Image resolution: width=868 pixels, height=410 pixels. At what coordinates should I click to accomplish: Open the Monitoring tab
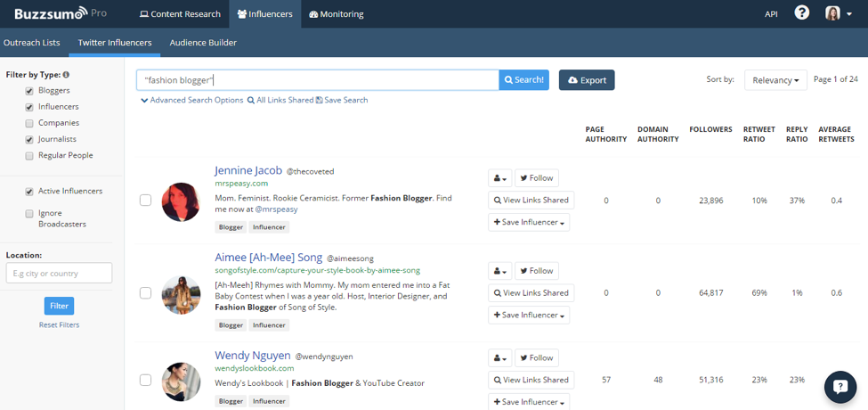pos(337,14)
